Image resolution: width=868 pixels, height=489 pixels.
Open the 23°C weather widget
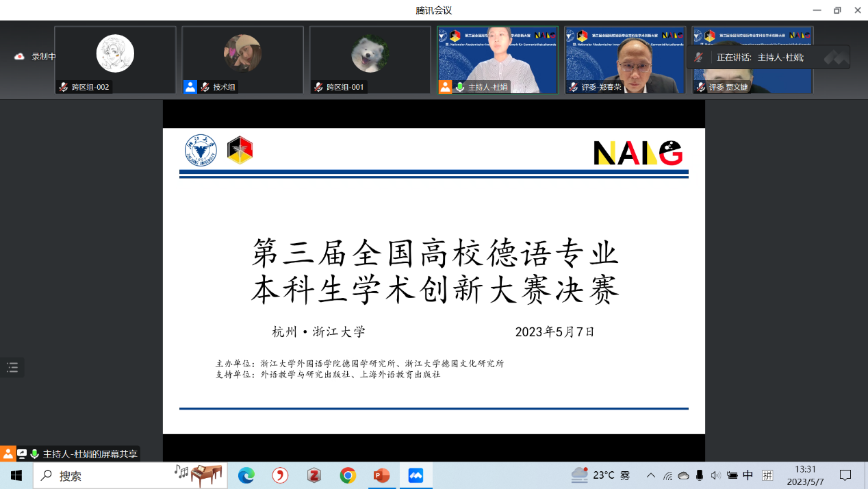point(600,475)
